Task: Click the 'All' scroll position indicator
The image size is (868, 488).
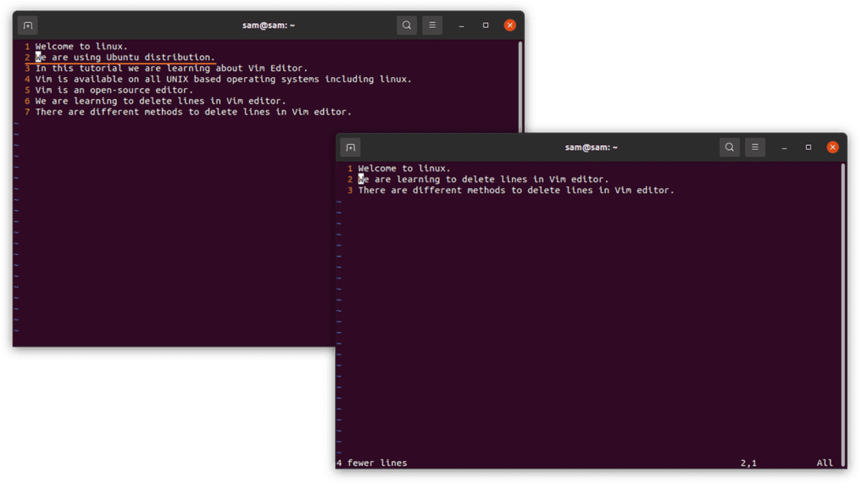Action: click(824, 463)
